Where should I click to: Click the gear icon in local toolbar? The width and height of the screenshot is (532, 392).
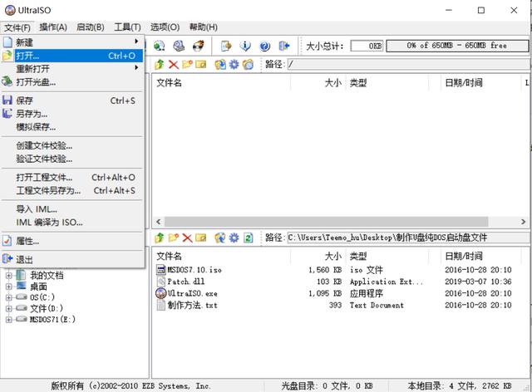(234, 238)
